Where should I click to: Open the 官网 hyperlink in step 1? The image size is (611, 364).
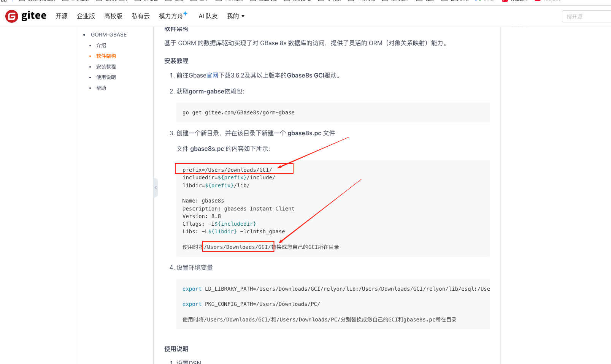click(213, 75)
